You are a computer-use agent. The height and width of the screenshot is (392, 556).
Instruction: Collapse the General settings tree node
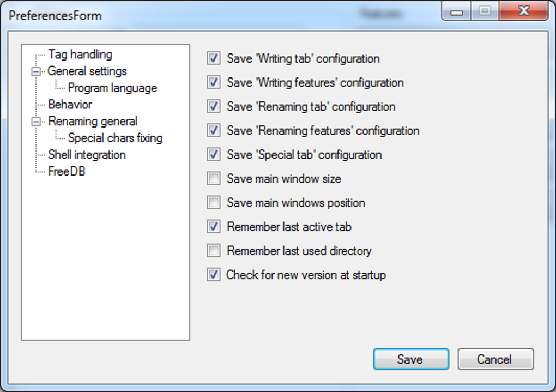(36, 71)
